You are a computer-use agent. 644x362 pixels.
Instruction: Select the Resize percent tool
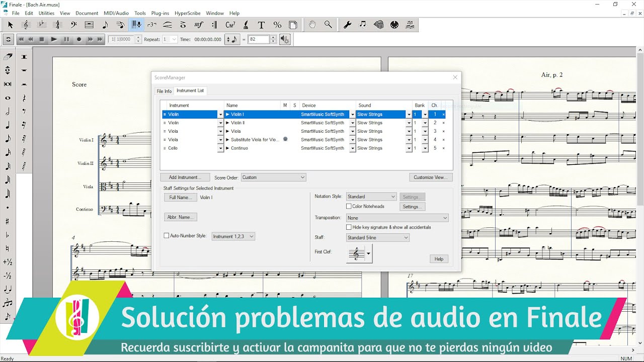click(277, 25)
